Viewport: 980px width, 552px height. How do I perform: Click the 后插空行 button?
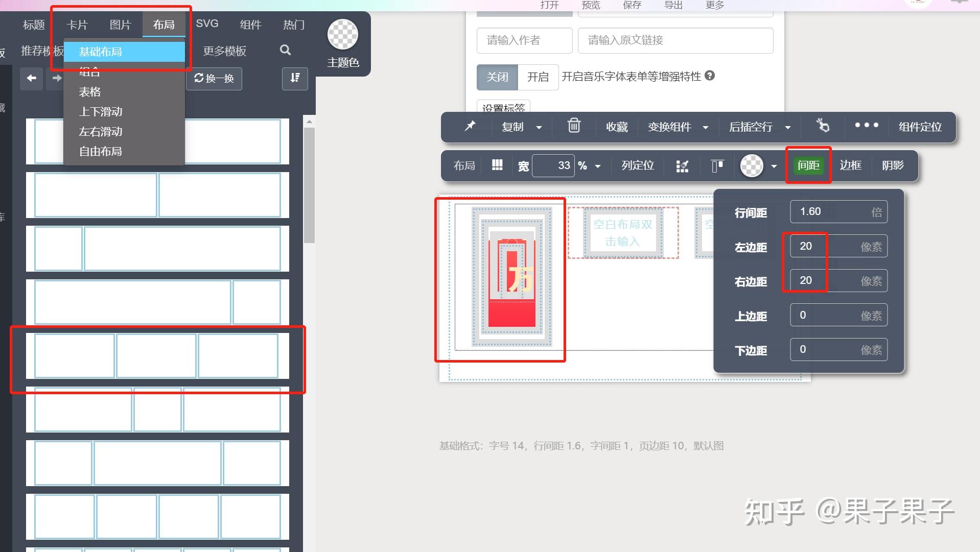point(750,127)
